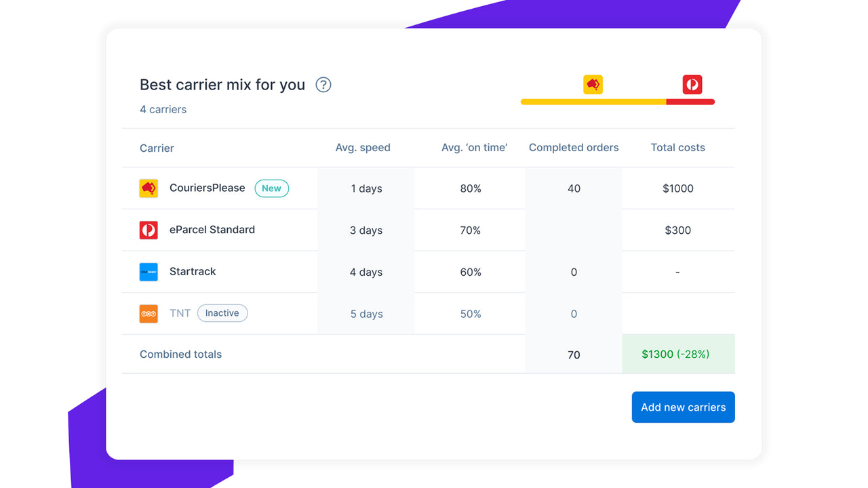The height and width of the screenshot is (488, 868).
Task: Adjust the carrier mix slider bar
Action: [617, 102]
